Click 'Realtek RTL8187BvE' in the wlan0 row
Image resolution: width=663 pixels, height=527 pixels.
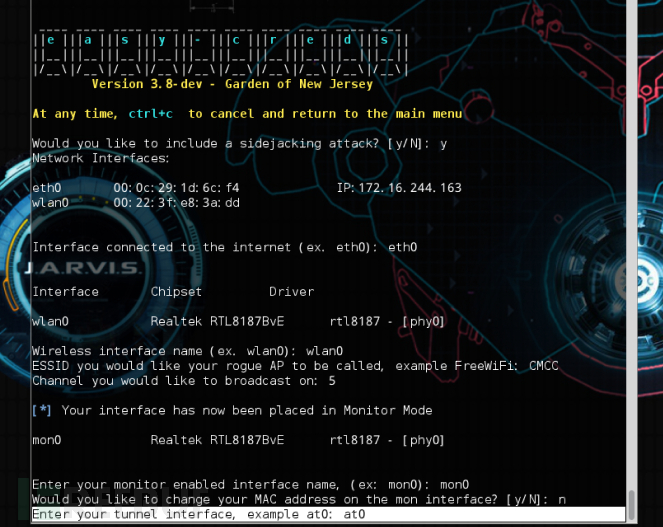217,321
